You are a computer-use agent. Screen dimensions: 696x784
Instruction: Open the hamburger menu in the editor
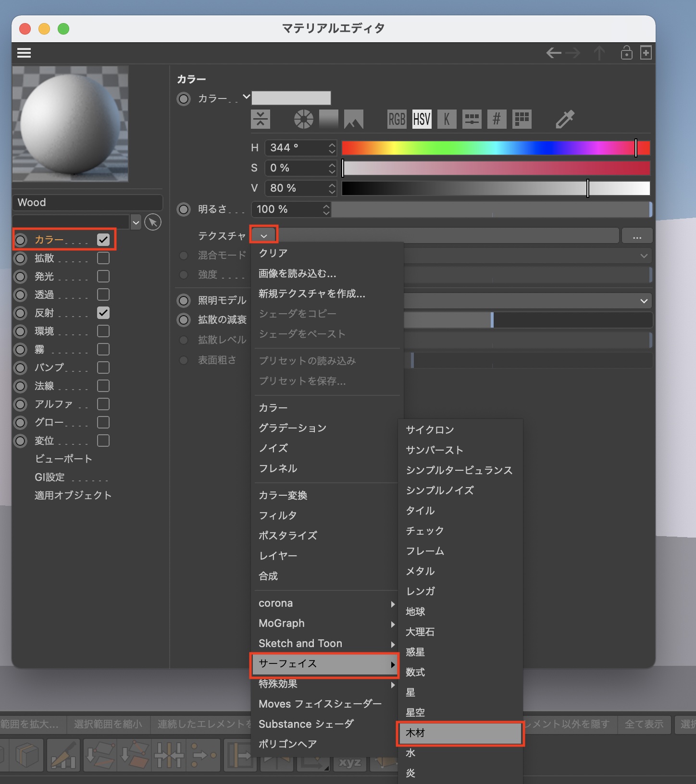click(24, 53)
